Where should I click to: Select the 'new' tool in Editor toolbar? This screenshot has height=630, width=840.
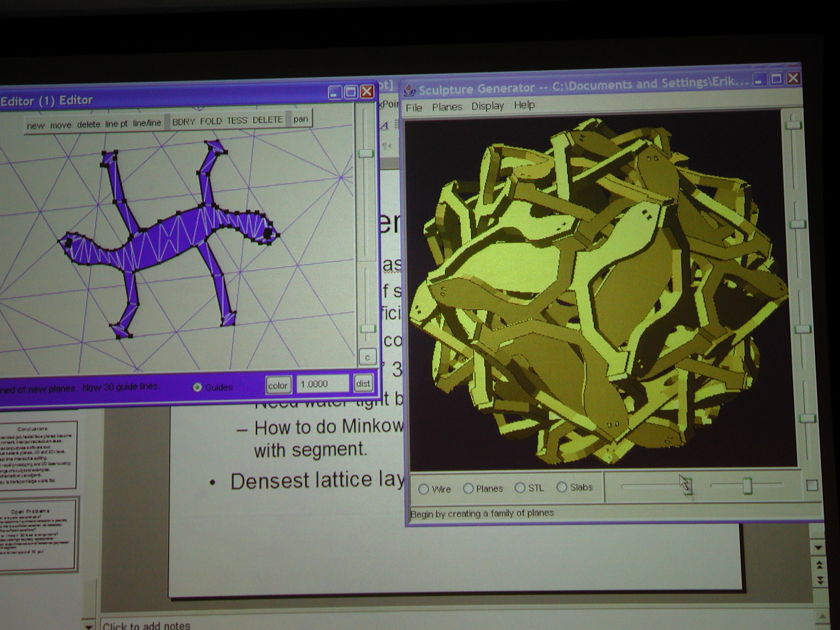[x=35, y=126]
